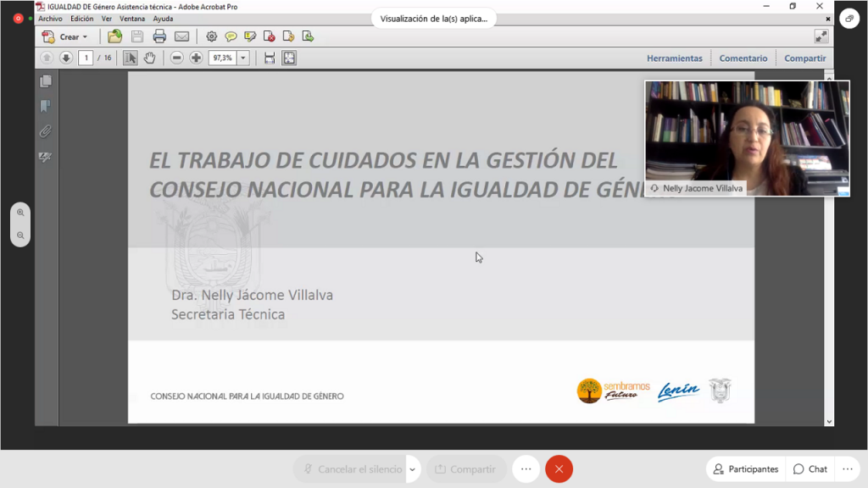Screen dimensions: 868x488
Task: Click the stamp icon with red mark
Action: 270,36
